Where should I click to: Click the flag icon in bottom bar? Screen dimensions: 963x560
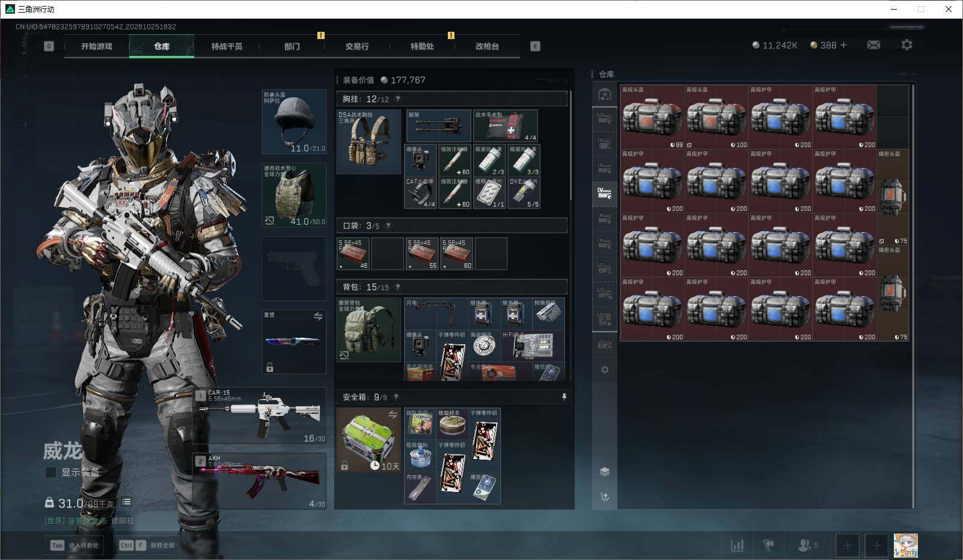coord(768,546)
